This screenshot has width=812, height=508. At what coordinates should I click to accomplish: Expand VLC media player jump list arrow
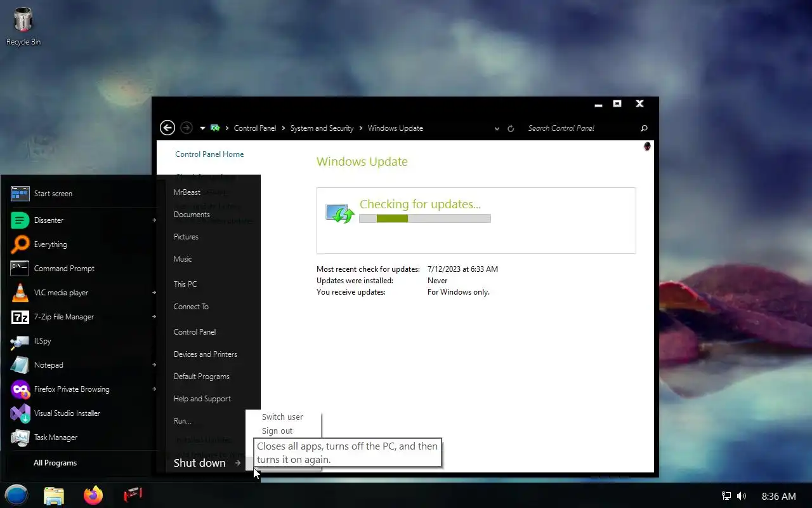[154, 293]
